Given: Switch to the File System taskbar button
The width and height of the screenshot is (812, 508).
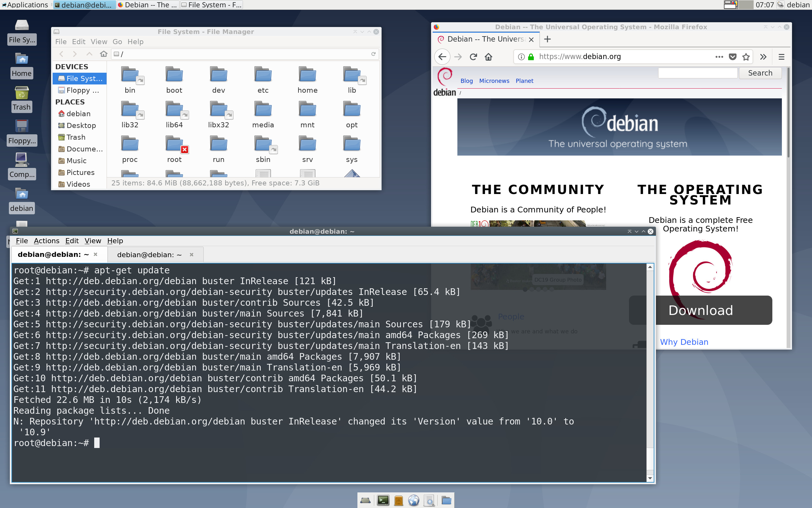Looking at the screenshot, I should tap(211, 5).
